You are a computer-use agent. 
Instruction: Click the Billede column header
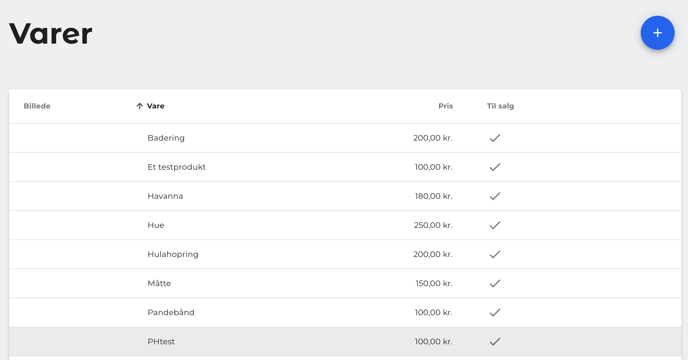pos(37,106)
